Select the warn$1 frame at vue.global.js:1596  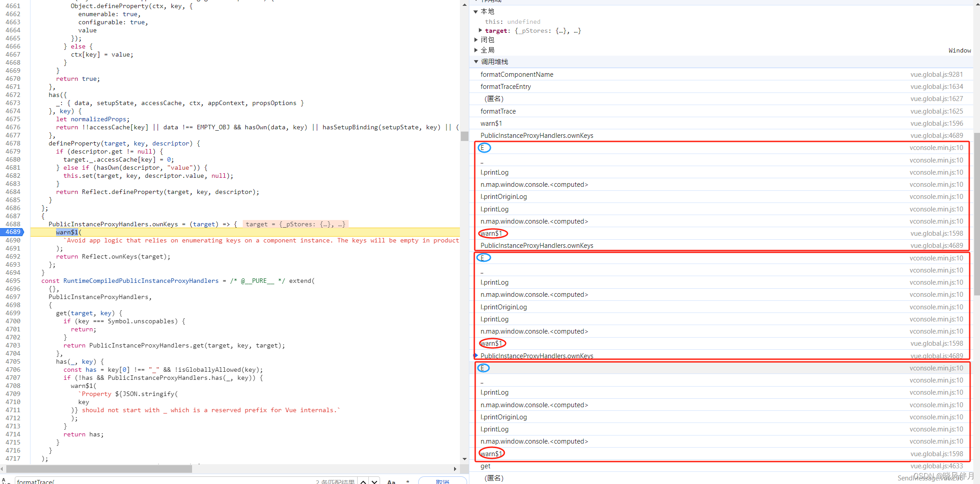(721, 123)
